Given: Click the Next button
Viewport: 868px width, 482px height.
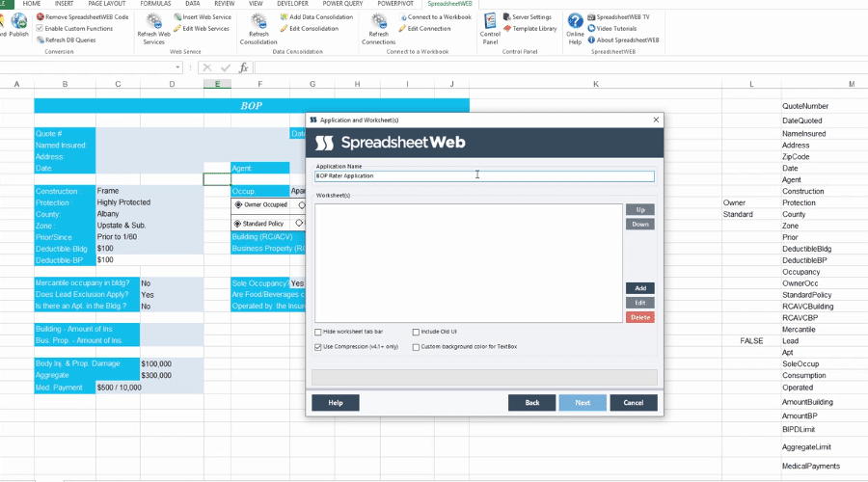Looking at the screenshot, I should [583, 403].
